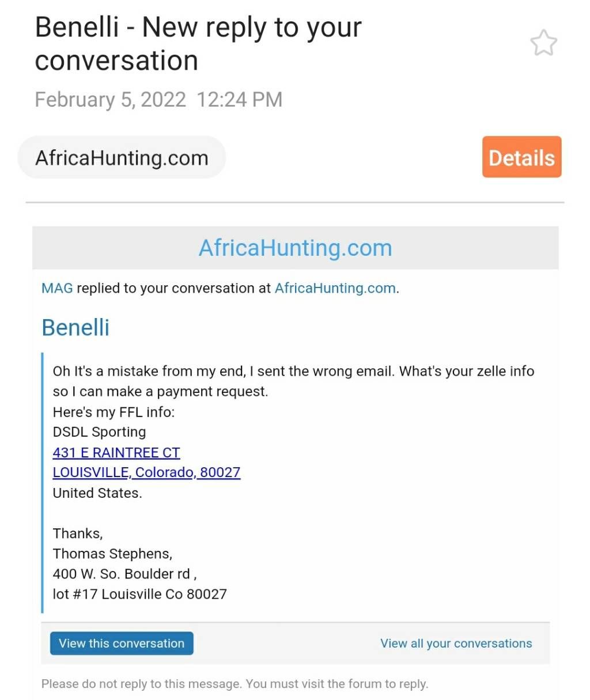This screenshot has height=700, width=590.
Task: Open View all your conversations link
Action: (x=456, y=644)
